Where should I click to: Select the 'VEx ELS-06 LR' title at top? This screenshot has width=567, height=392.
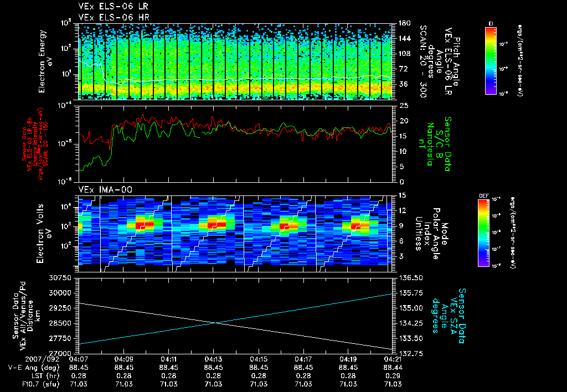[x=113, y=7]
